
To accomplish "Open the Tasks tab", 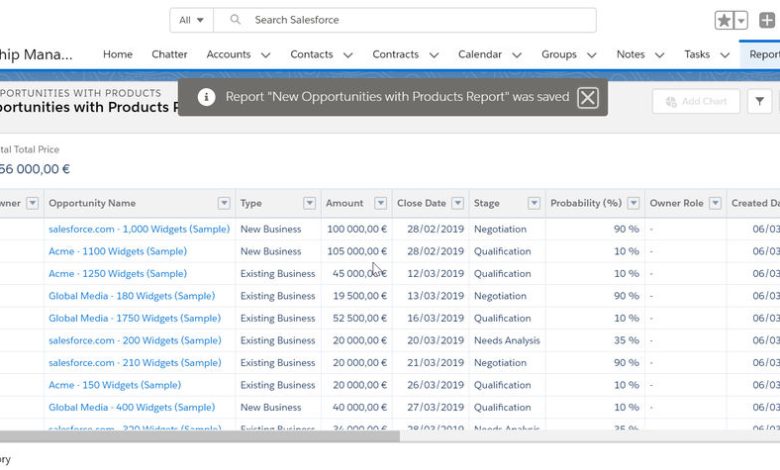I will [x=697, y=54].
